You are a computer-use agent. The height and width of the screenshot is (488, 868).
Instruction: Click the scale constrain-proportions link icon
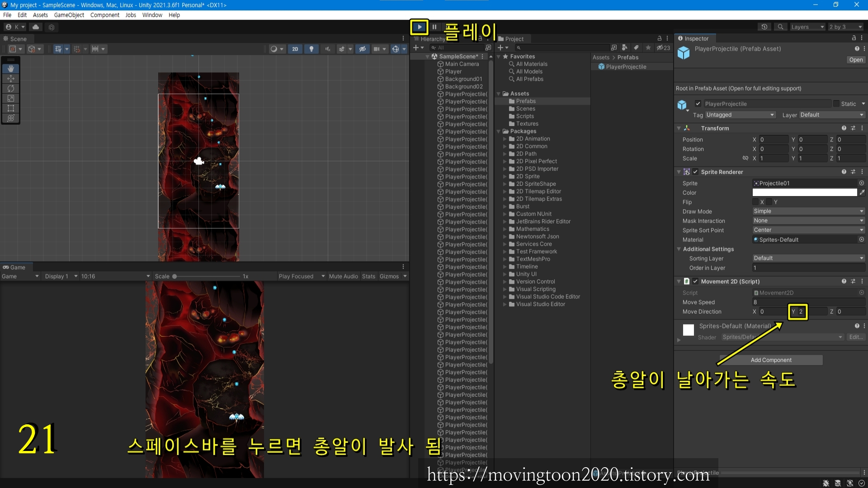pyautogui.click(x=745, y=159)
